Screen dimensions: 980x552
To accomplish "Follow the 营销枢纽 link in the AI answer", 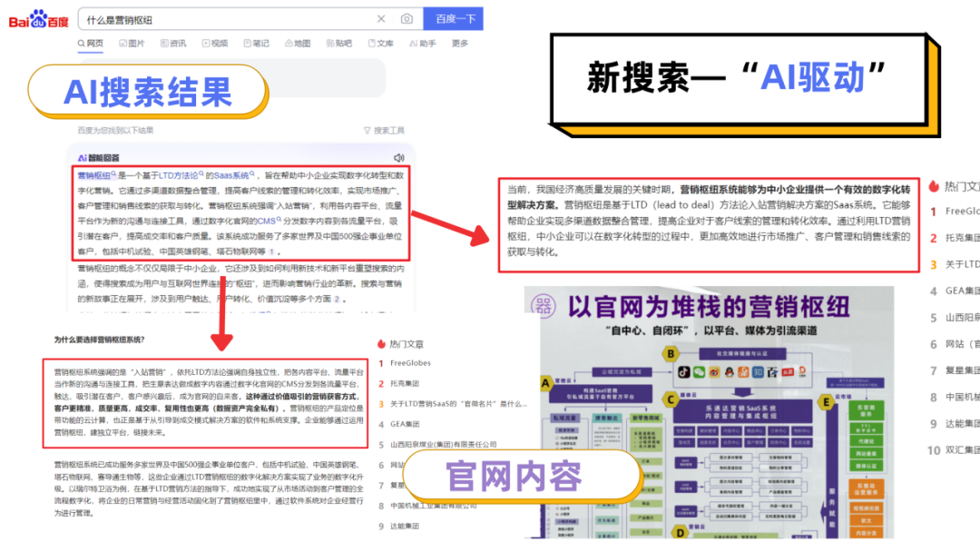I will point(96,175).
